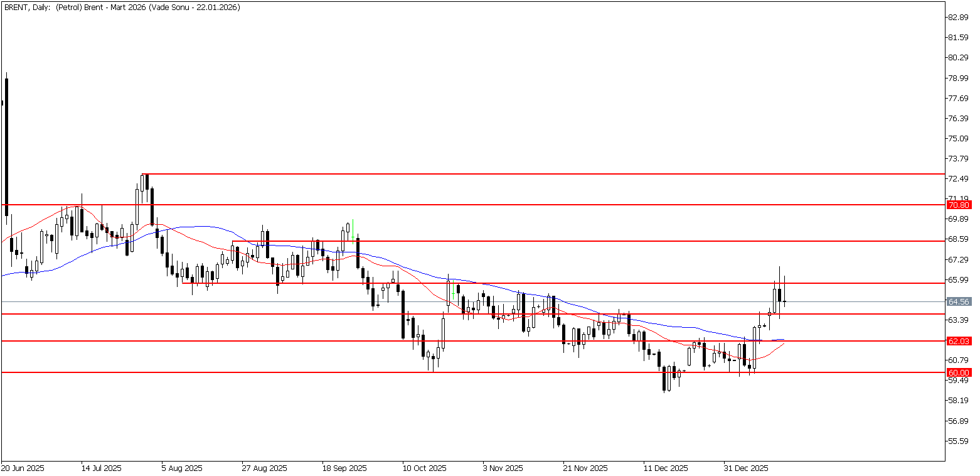Click the 78.99 price axis label
Screen dimensions: 980x476
coord(959,78)
